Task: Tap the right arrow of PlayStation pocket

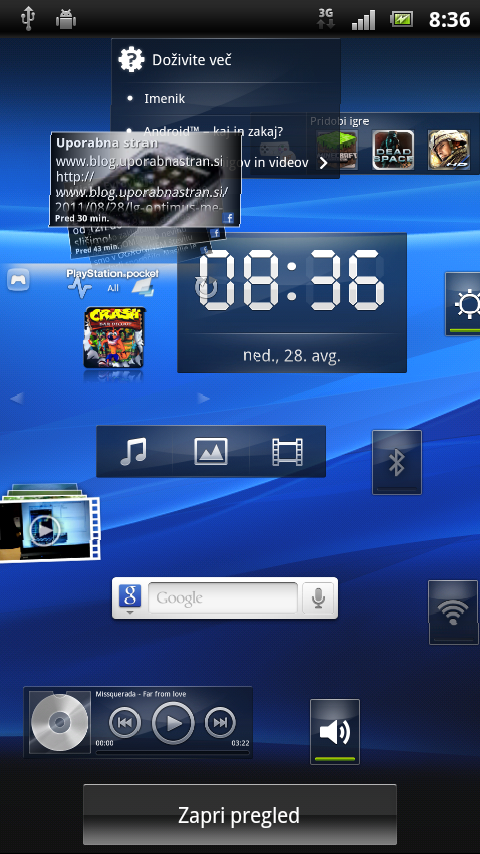Action: (204, 399)
